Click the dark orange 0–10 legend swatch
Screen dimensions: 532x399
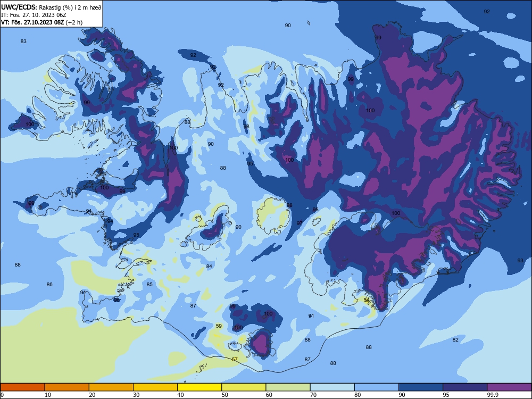click(22, 387)
